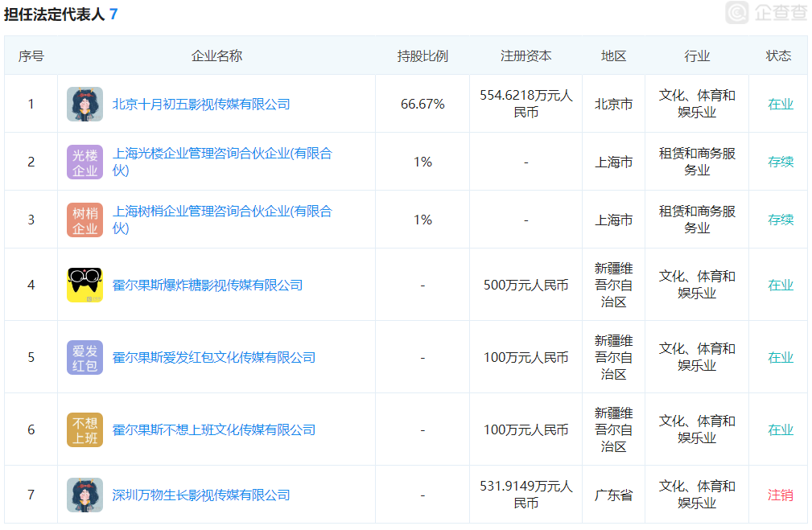Select the 文化、体育和娱乐业 cell for 深圳万物生长
Image resolution: width=812 pixels, height=530 pixels.
point(697,495)
